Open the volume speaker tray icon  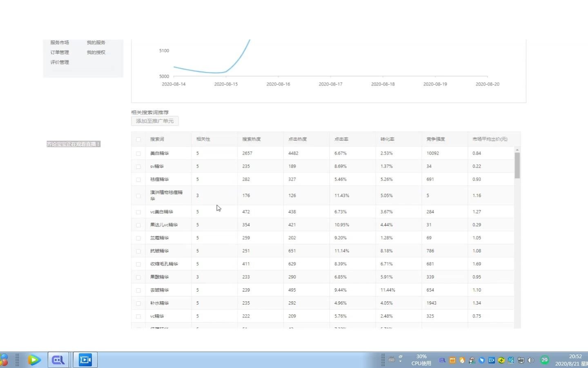pyautogui.click(x=531, y=360)
